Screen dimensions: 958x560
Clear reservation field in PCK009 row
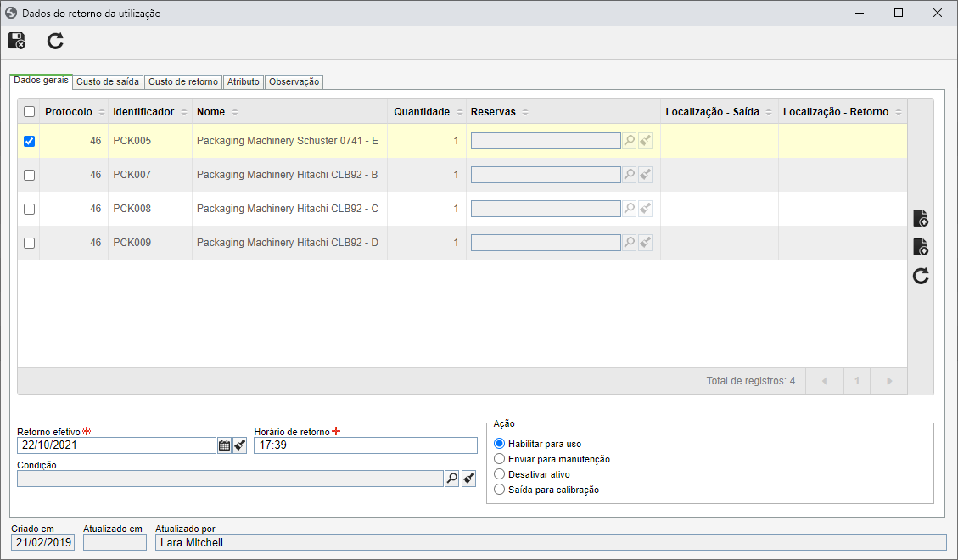(x=645, y=243)
